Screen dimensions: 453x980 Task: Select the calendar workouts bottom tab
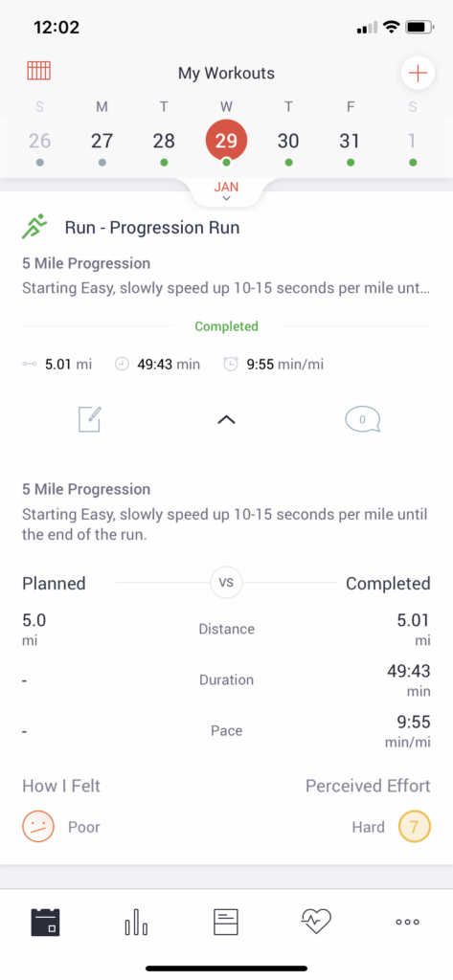pos(46,922)
